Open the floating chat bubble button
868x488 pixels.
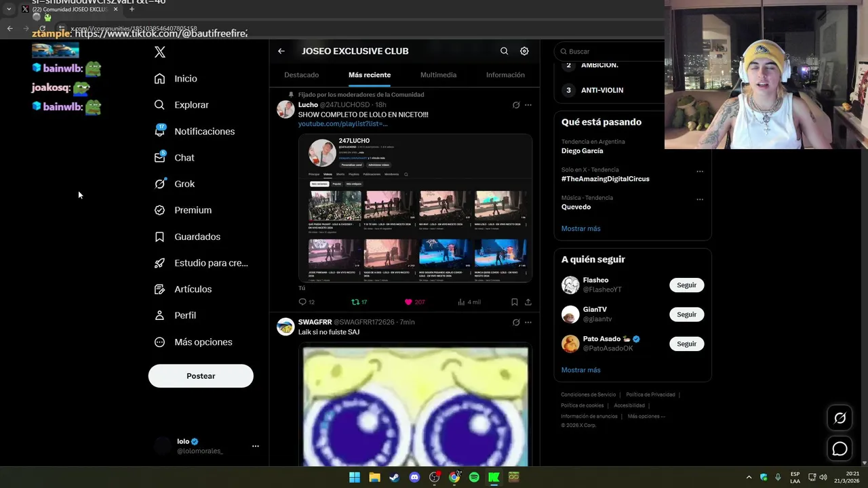[x=840, y=449]
